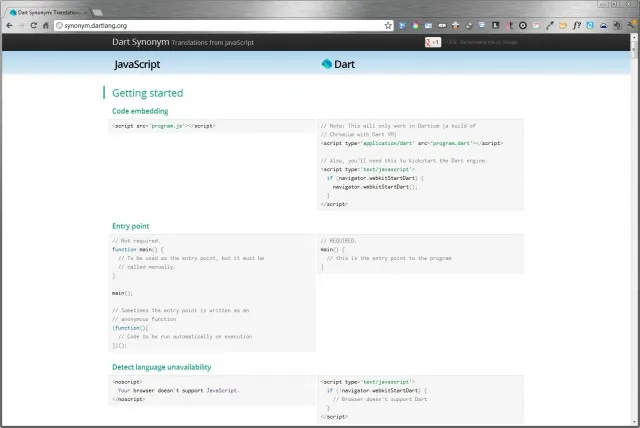
Task: Click the '// REQUIRED.' comment in Dart code
Action: [338, 241]
